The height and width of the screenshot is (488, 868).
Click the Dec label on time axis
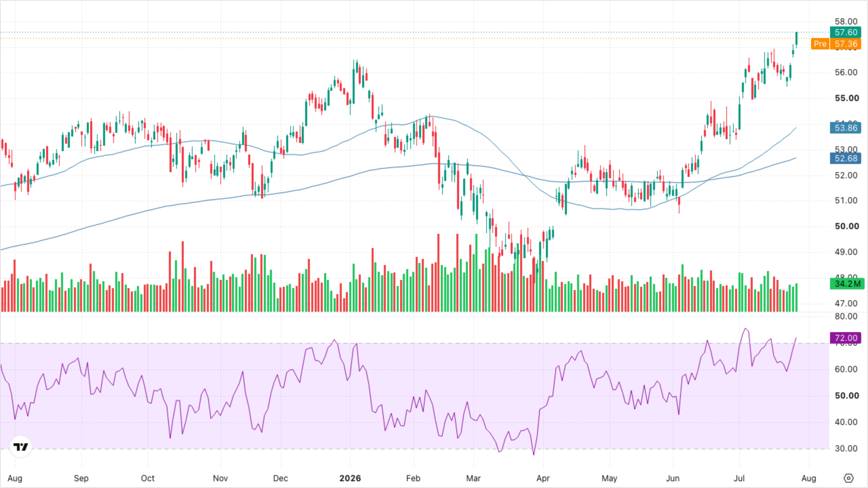coord(280,478)
